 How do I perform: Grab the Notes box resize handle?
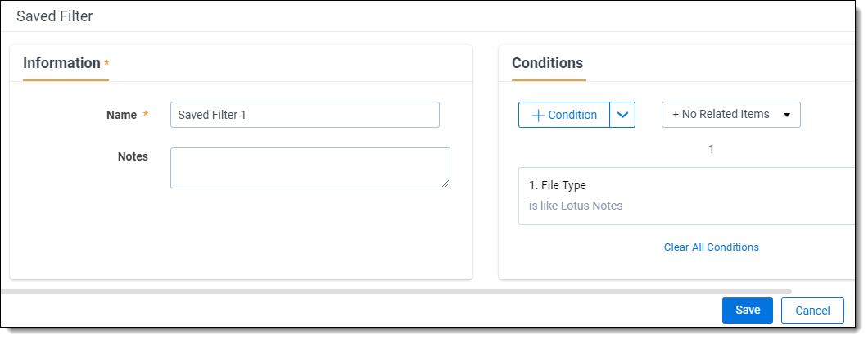pos(445,184)
